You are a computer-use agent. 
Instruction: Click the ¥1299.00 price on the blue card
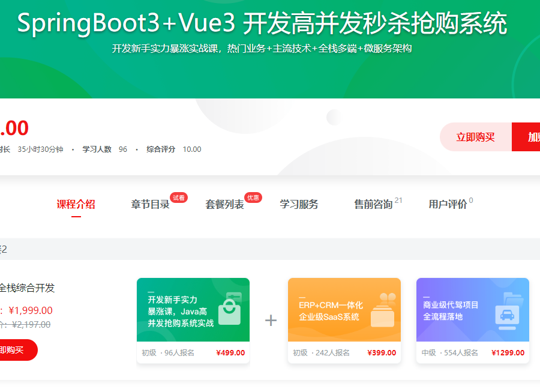(507, 352)
